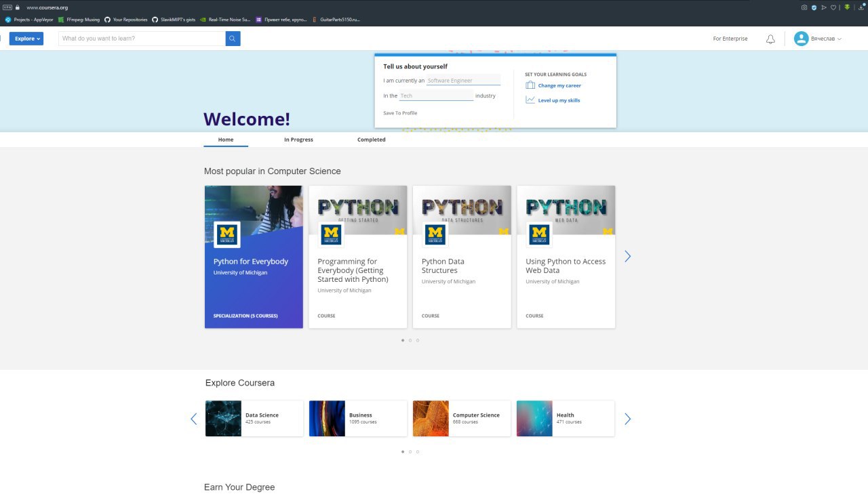Open Using Python to Access Web Data course

pos(566,257)
